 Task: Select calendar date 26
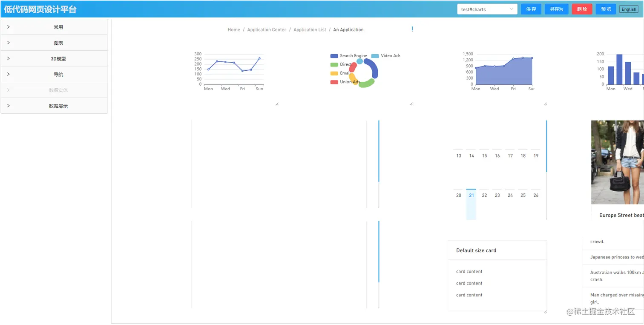[536, 196]
